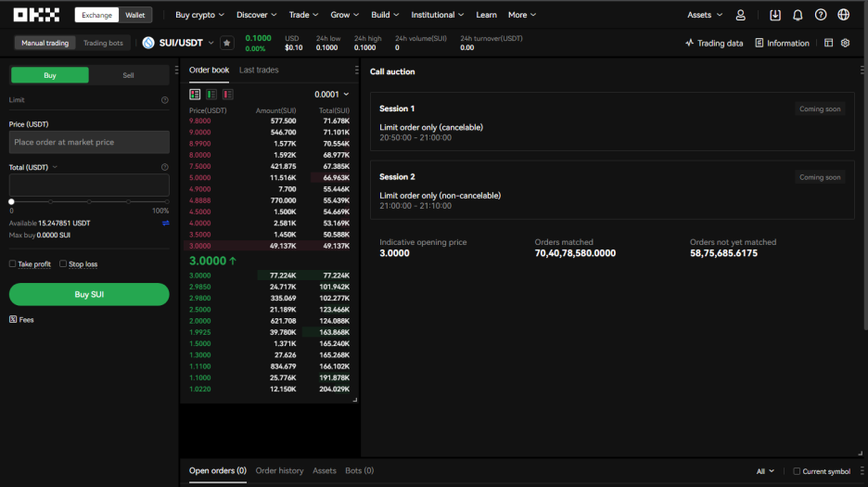
Task: Click the Limit order info icon
Action: coord(164,100)
